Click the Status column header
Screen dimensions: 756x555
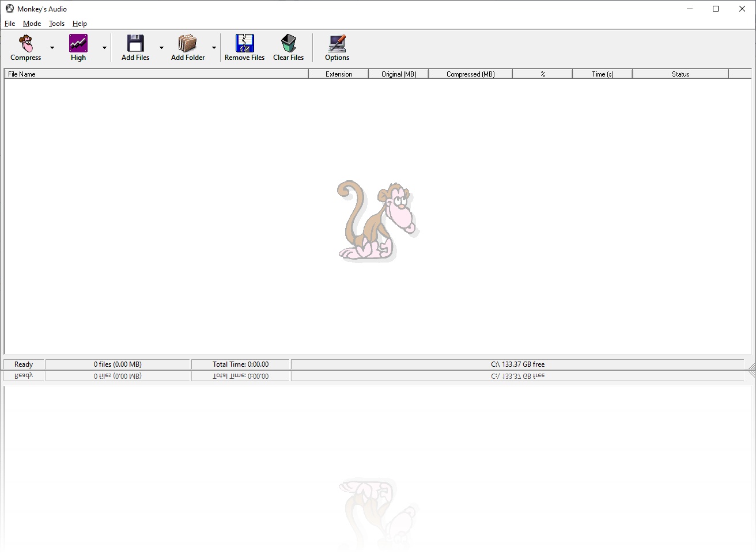click(x=681, y=74)
